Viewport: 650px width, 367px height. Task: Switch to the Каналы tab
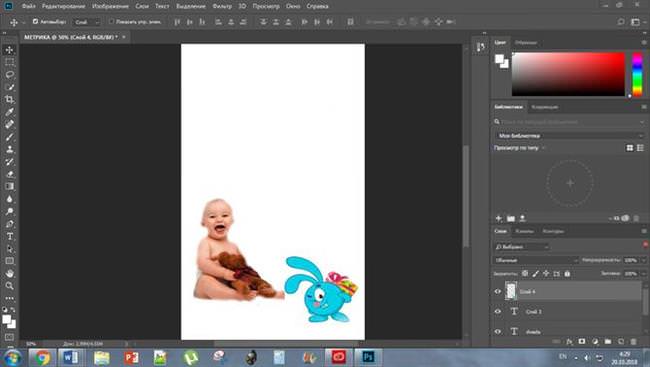click(524, 231)
